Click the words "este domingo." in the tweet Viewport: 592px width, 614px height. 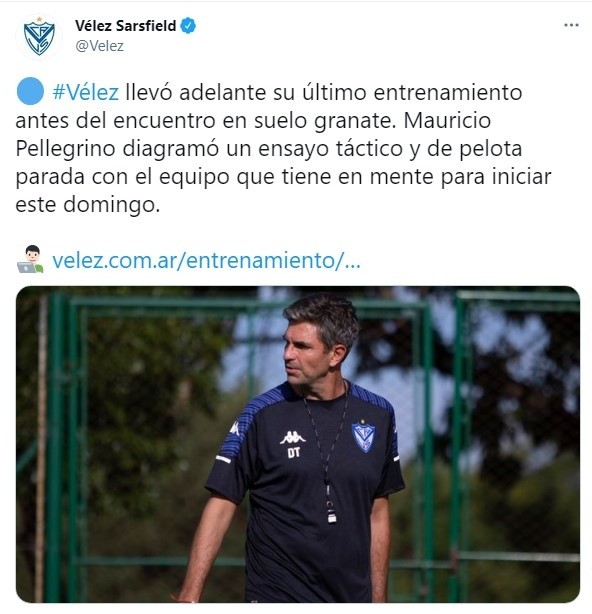(x=88, y=205)
